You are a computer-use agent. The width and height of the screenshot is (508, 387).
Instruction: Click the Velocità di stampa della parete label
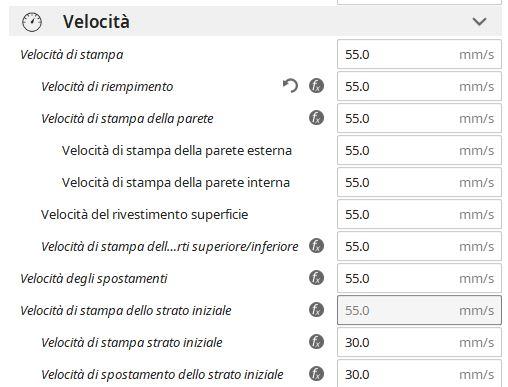[x=127, y=119]
